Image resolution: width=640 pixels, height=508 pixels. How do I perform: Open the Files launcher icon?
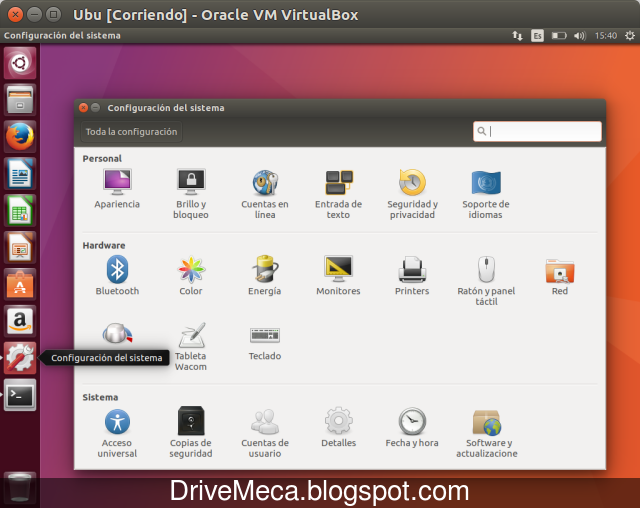(20, 100)
